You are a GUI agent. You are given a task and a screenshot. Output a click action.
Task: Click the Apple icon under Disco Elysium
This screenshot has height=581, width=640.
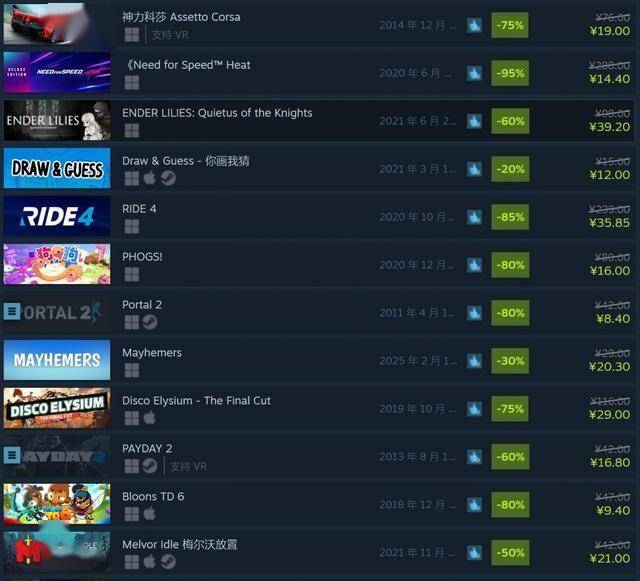(149, 418)
